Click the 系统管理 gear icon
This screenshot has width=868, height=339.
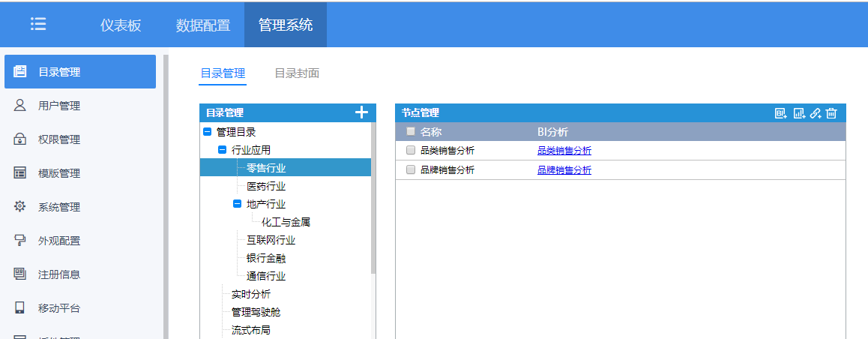pos(20,206)
